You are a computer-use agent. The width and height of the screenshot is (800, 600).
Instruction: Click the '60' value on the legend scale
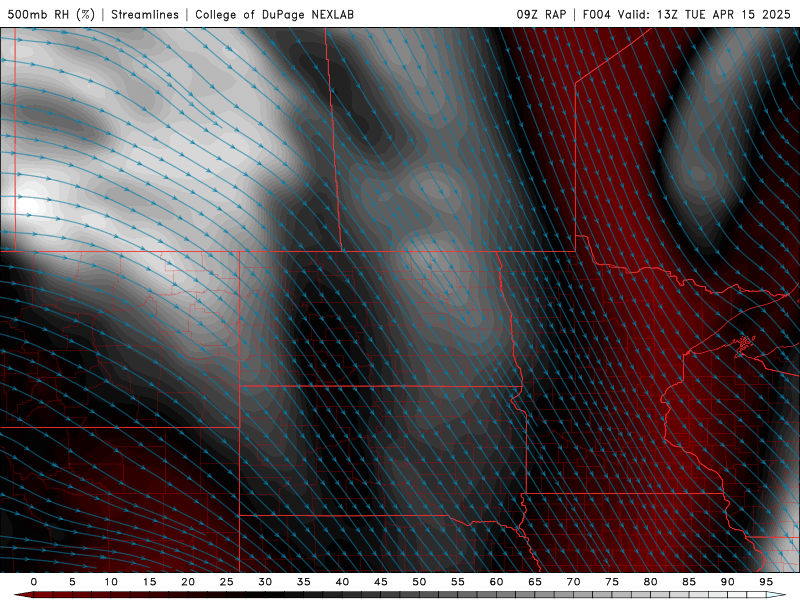(496, 582)
